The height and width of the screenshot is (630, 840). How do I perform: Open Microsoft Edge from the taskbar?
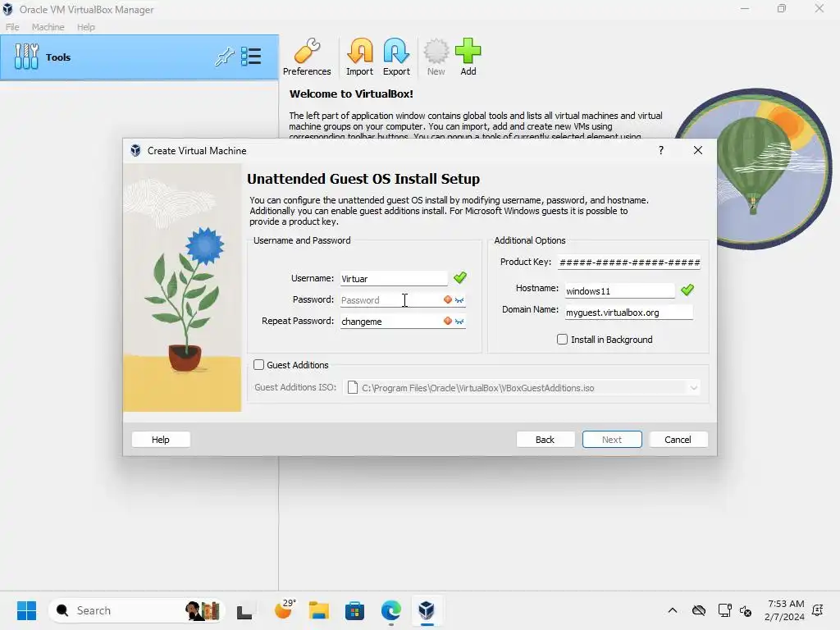[391, 610]
